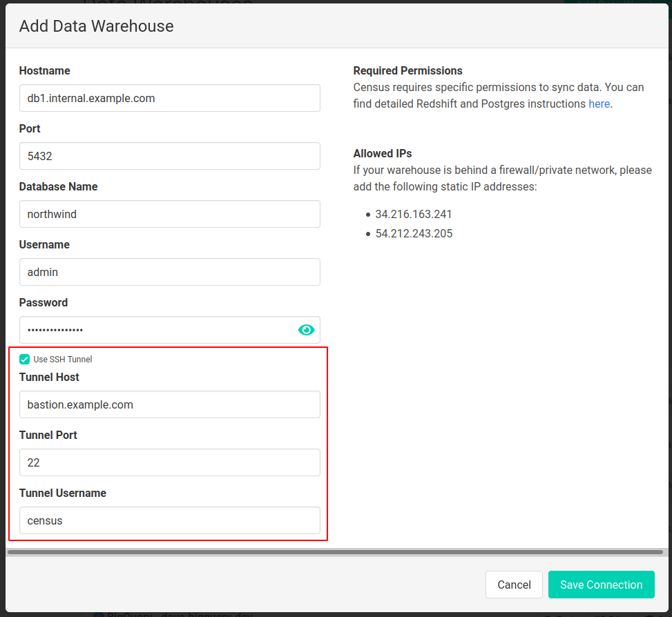Click the Save Connection button
The height and width of the screenshot is (617, 672).
pyautogui.click(x=601, y=585)
